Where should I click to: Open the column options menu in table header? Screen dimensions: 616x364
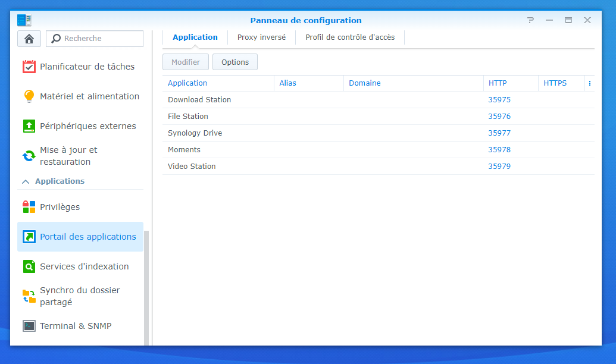point(589,83)
